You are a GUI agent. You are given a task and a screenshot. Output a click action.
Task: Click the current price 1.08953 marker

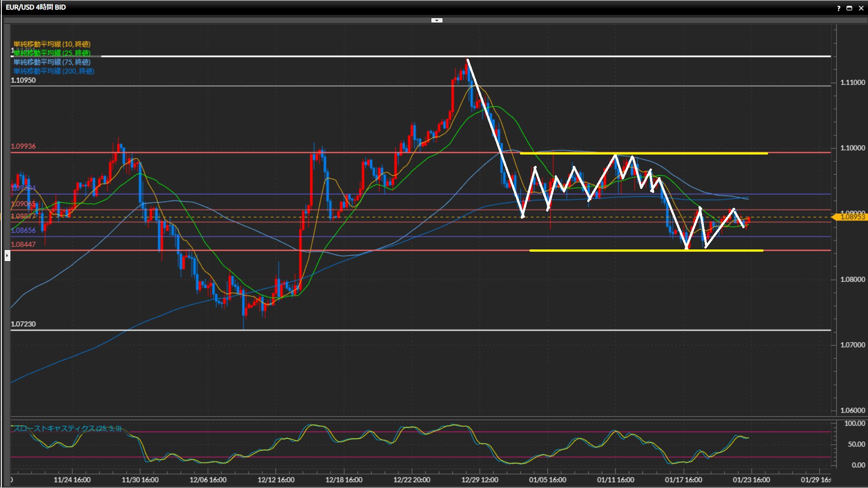[x=852, y=217]
